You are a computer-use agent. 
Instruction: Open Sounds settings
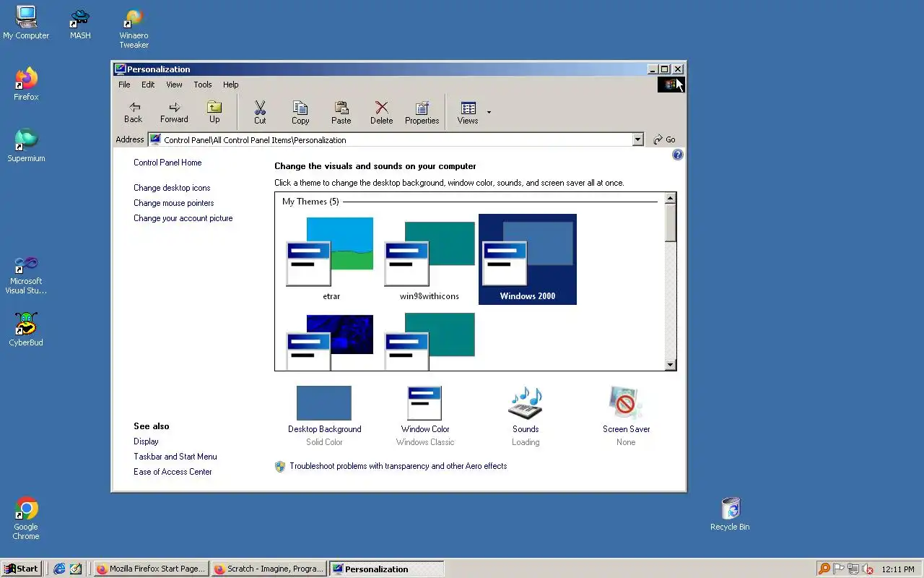[x=526, y=415]
